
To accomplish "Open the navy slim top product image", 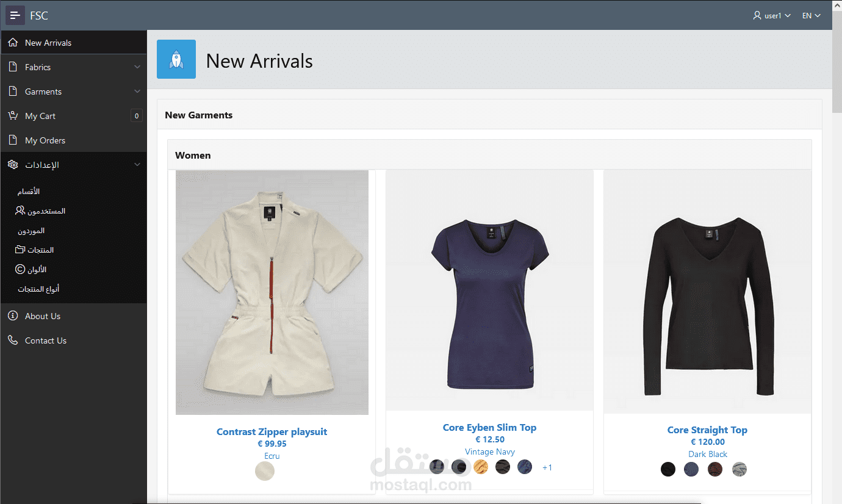I will tap(490, 290).
